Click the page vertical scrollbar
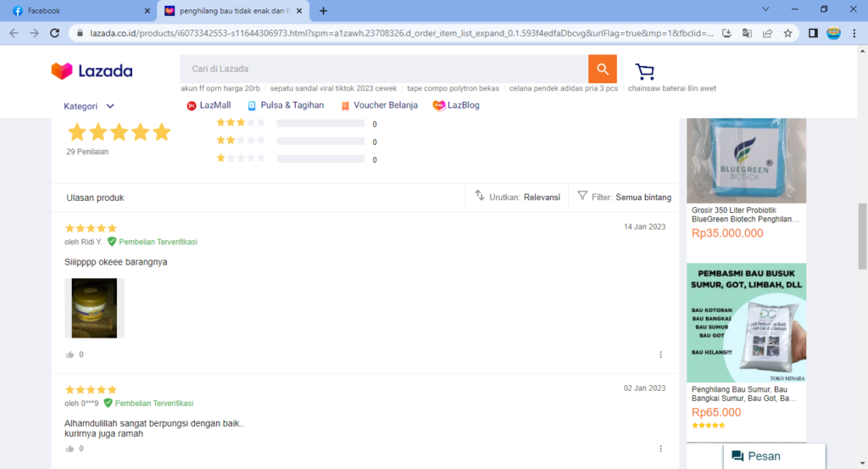This screenshot has width=868, height=469. 862,237
